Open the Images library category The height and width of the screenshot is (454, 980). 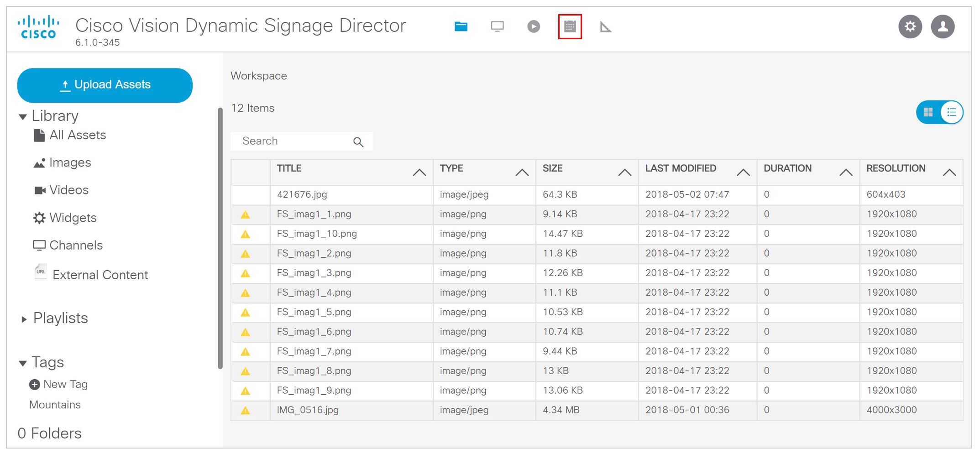[70, 163]
